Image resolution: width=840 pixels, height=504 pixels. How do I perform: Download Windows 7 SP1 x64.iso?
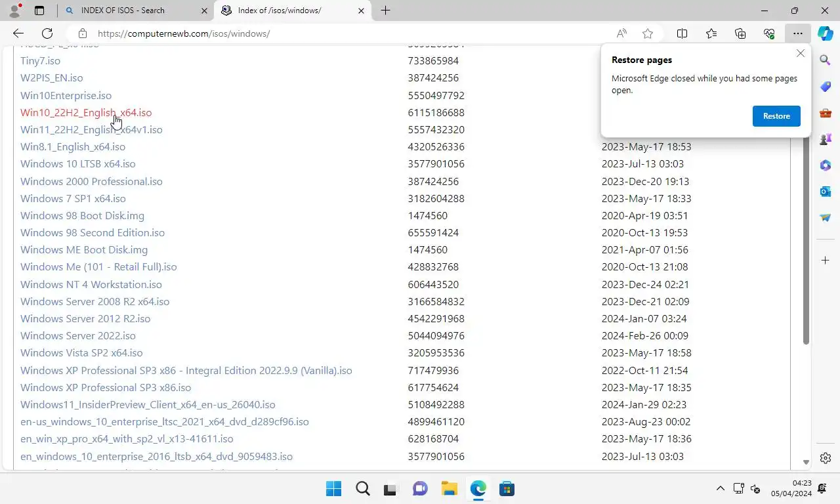[73, 198]
